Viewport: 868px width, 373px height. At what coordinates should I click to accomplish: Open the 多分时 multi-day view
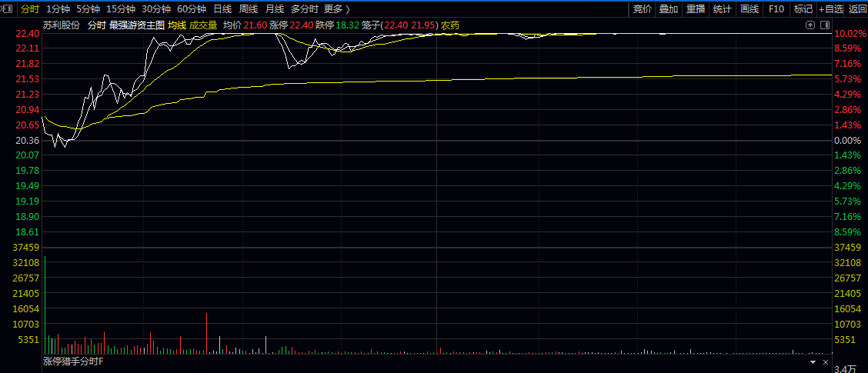(305, 9)
